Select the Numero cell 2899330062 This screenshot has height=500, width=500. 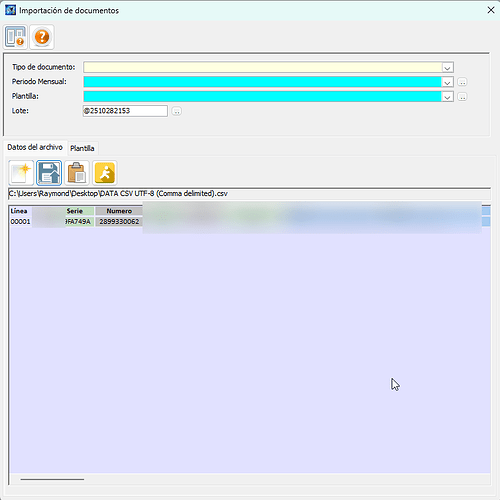click(119, 222)
